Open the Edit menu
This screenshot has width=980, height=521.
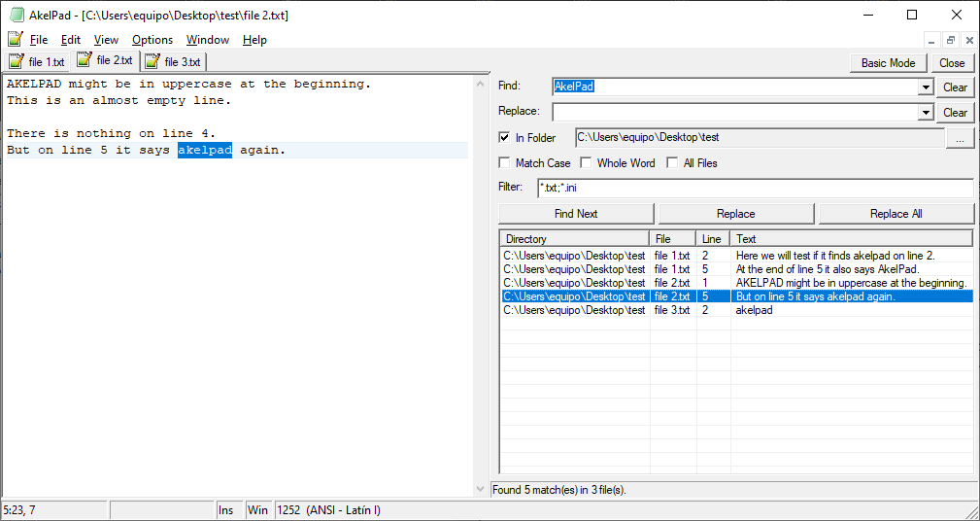(71, 40)
